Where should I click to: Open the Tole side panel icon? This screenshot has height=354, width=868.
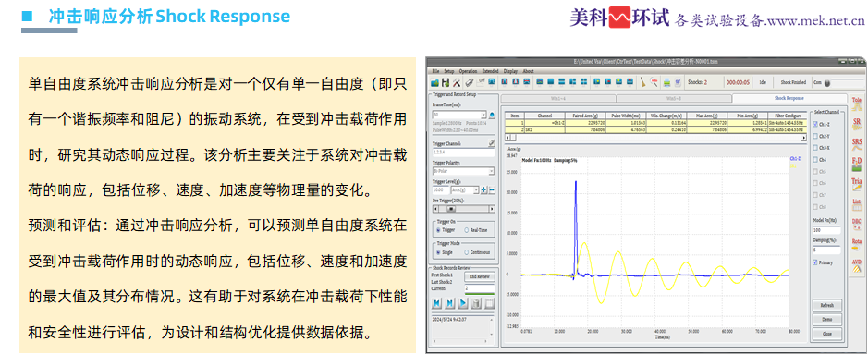857,104
